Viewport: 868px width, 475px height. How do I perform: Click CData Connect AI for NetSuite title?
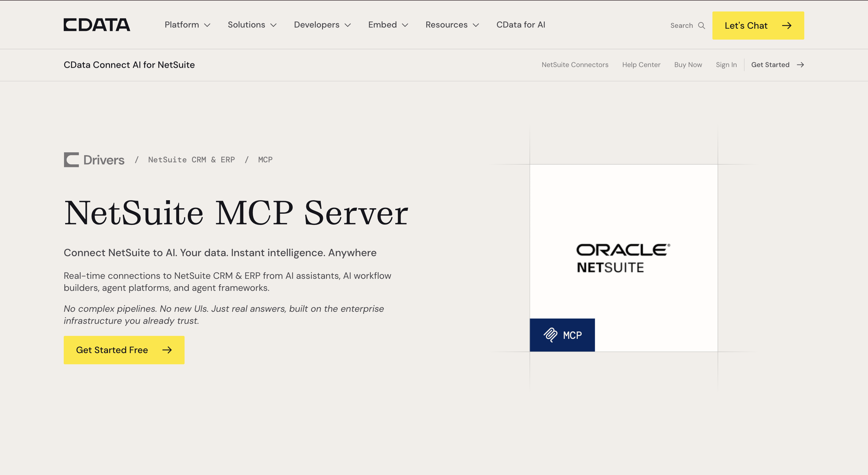click(129, 65)
